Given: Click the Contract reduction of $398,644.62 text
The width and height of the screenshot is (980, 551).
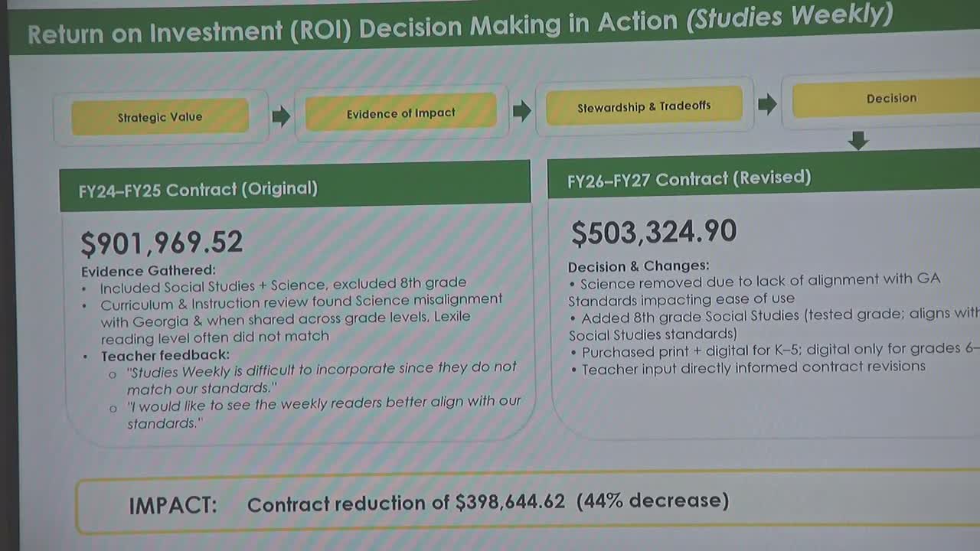Looking at the screenshot, I should (406, 504).
